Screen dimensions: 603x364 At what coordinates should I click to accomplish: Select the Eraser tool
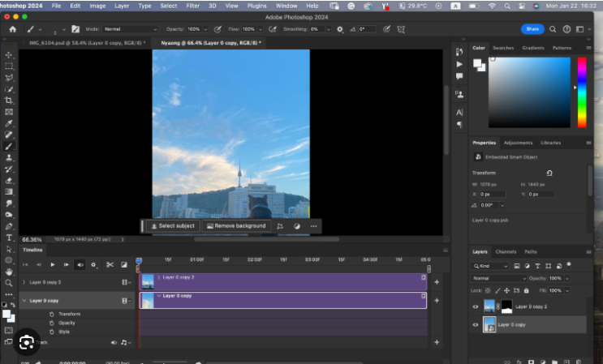(x=9, y=180)
